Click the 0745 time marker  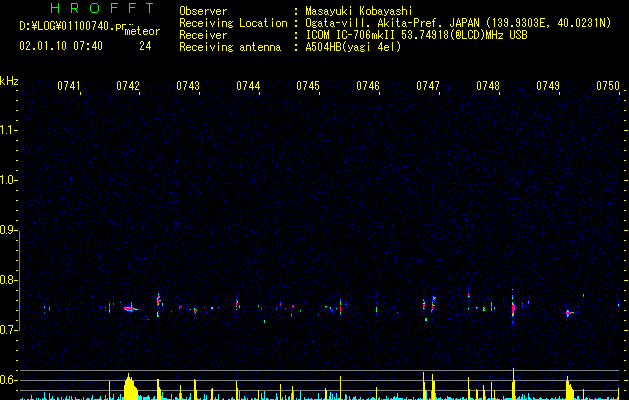click(308, 86)
